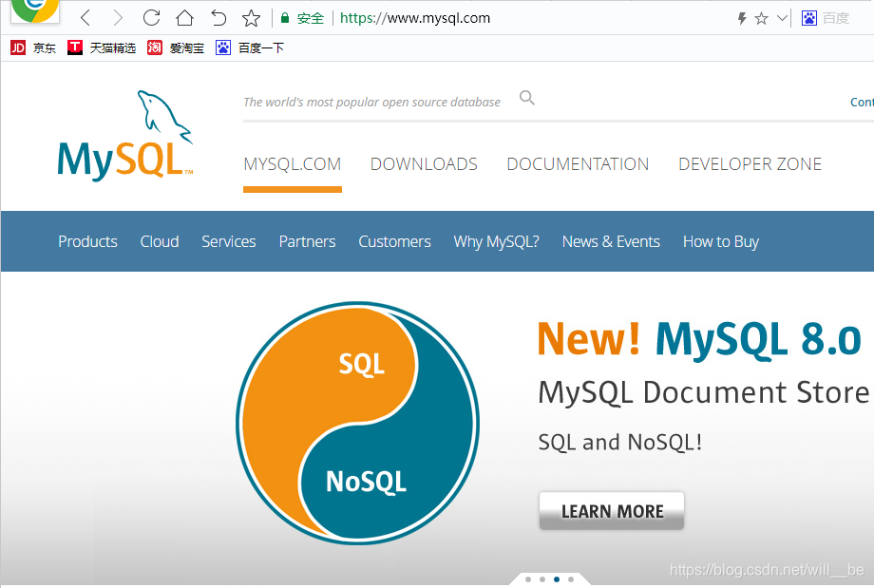Open the DOCUMENTATION tab
Screen dimensions: 874x588
[578, 163]
